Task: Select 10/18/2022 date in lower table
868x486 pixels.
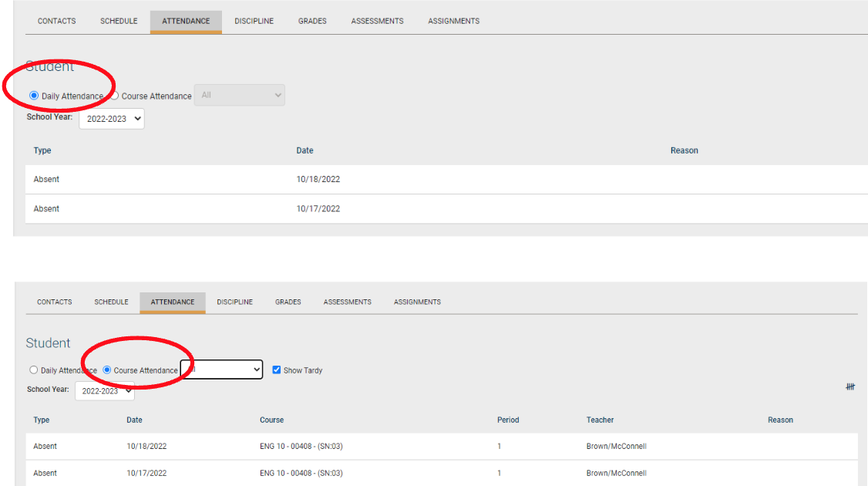Action: tap(146, 446)
